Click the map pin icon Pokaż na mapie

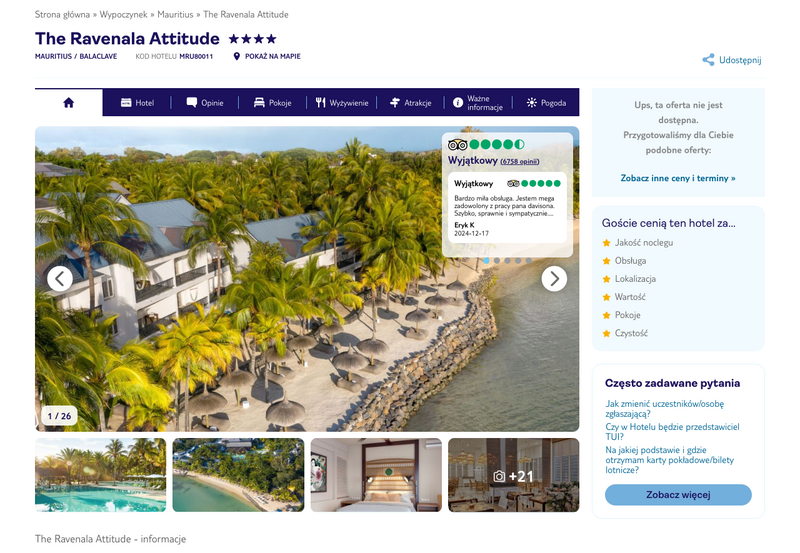tap(236, 56)
